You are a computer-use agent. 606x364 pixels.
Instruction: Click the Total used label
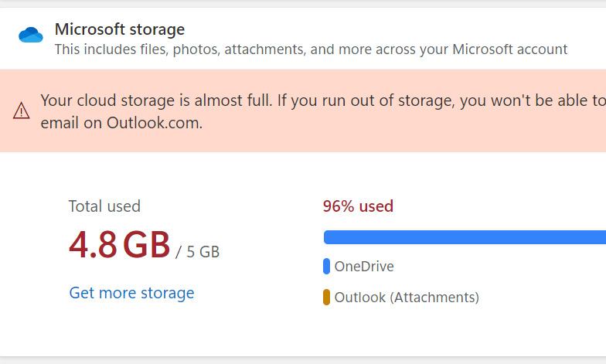(104, 206)
